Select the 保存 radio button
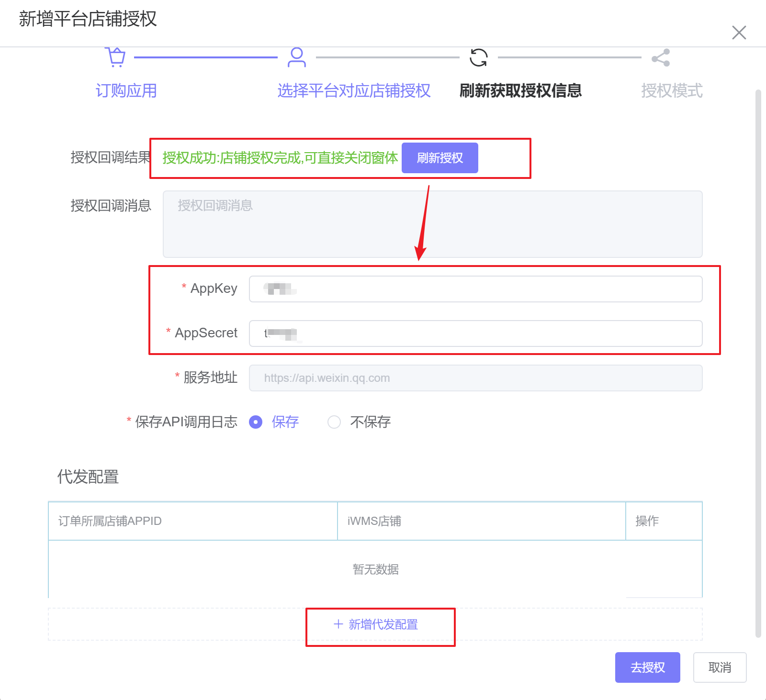 (x=256, y=422)
